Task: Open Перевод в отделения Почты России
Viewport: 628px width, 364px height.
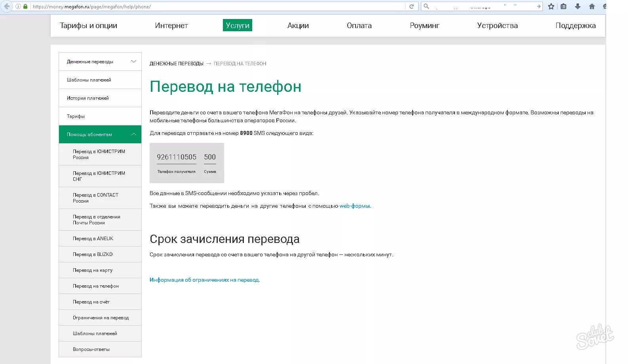Action: point(100,220)
